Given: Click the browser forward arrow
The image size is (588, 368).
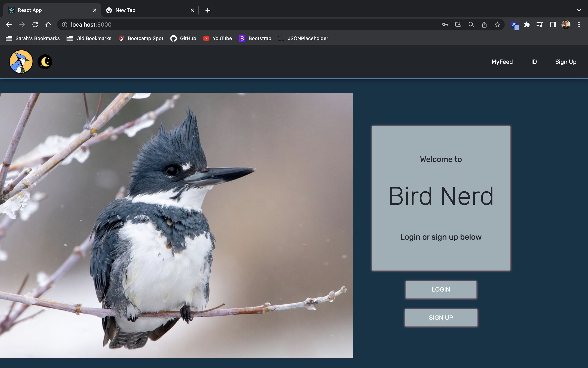Looking at the screenshot, I should [22, 25].
